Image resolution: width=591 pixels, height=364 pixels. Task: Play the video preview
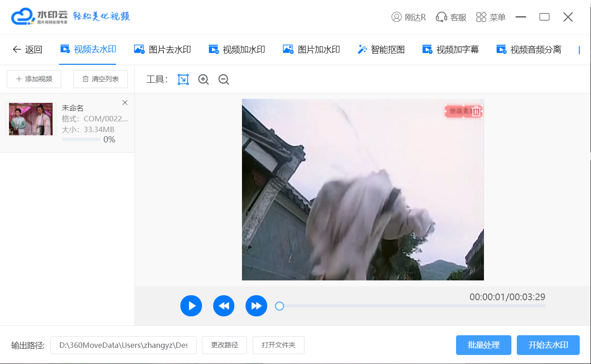tap(191, 306)
